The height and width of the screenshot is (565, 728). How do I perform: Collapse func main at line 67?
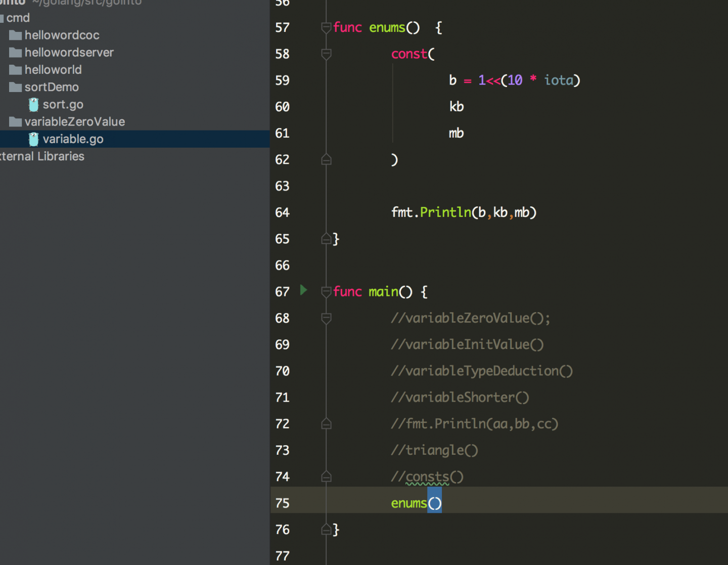click(326, 292)
